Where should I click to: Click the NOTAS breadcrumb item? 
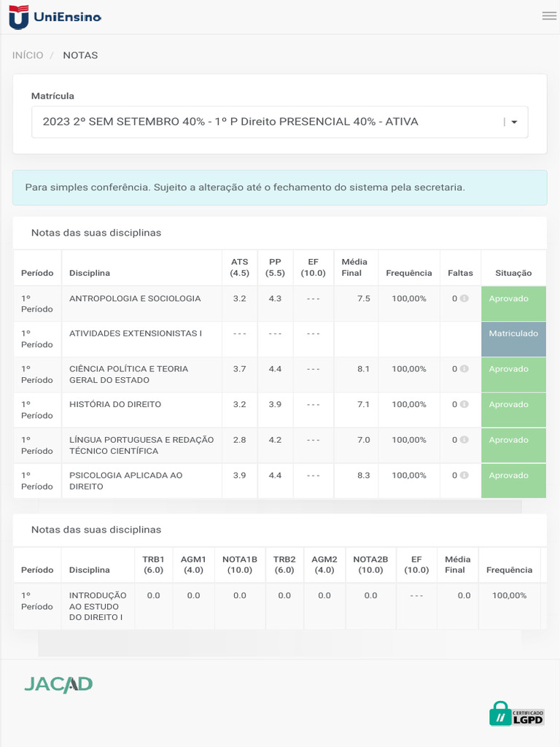coord(80,55)
